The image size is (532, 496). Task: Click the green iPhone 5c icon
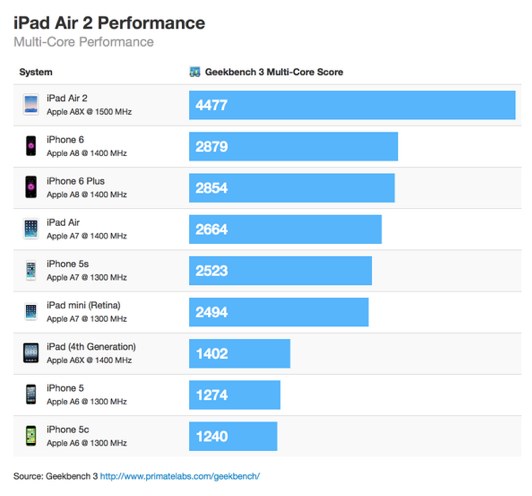31,436
